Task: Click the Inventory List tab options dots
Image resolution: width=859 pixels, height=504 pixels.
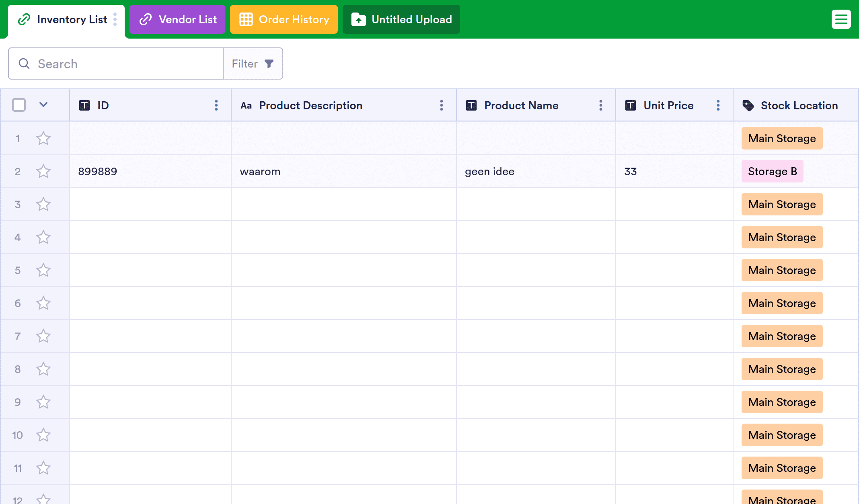Action: pos(115,19)
